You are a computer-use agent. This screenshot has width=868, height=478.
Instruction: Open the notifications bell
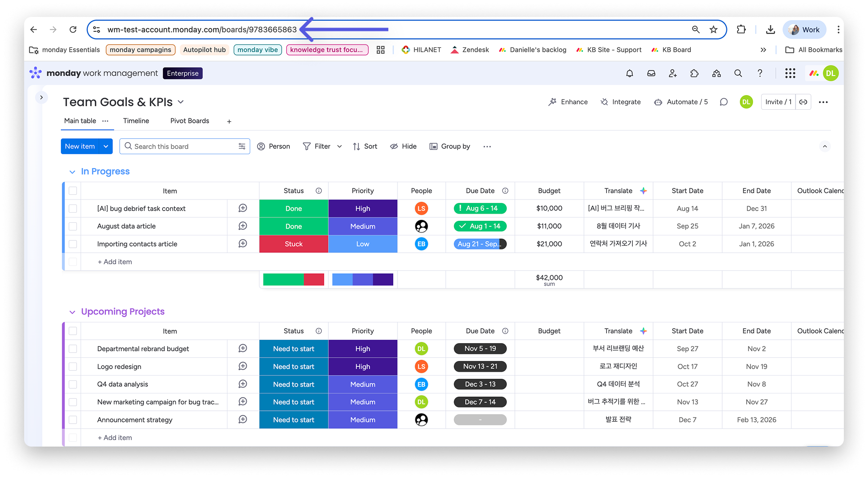point(629,73)
